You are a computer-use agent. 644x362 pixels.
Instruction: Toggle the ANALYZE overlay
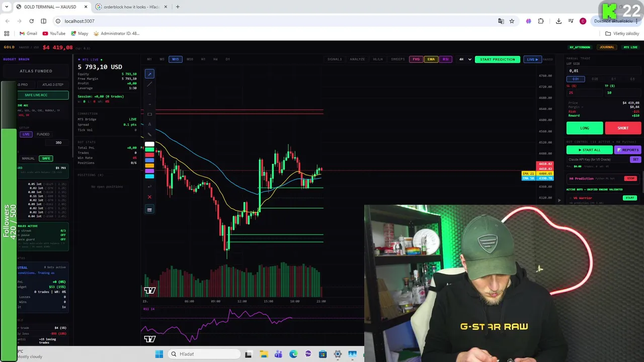[357, 59]
